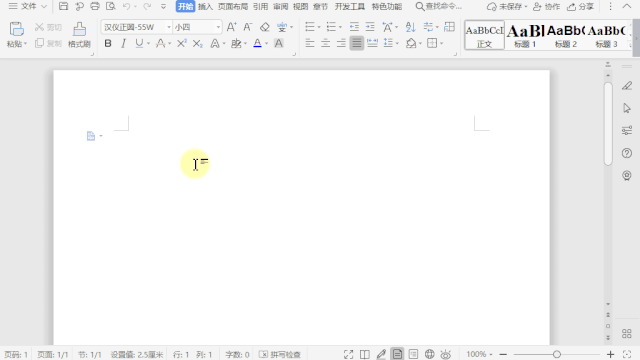Expand the zoom percentage dropdown
This screenshot has width=640, height=360.
coord(491,355)
